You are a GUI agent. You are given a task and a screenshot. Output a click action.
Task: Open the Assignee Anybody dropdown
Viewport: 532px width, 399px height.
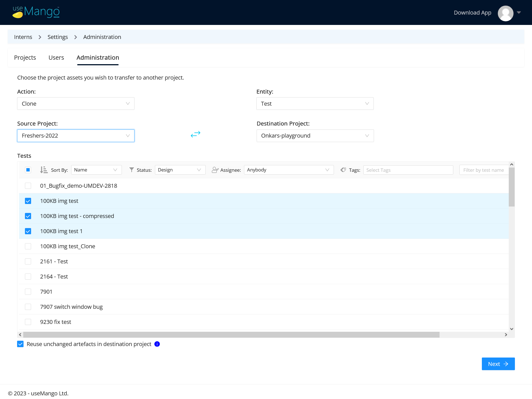(289, 170)
